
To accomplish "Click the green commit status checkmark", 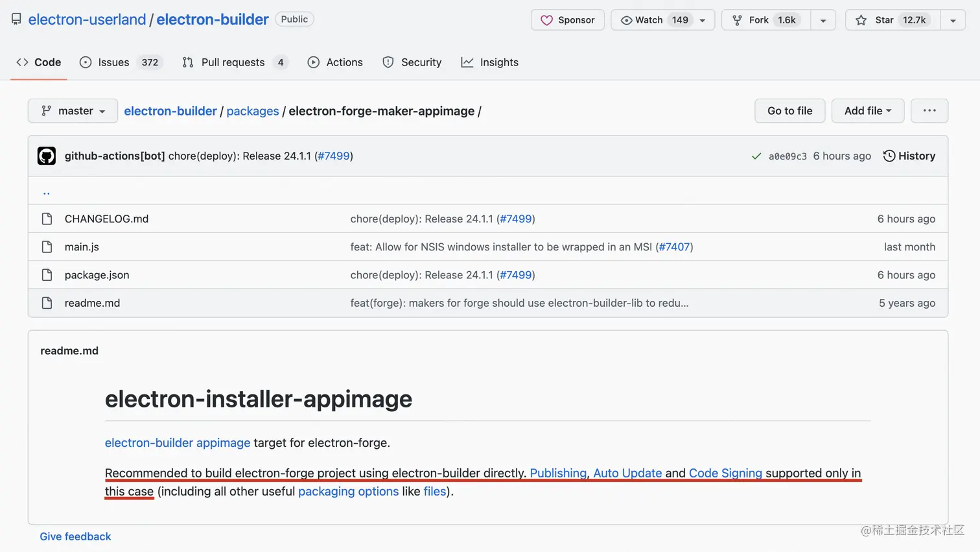I will [756, 156].
